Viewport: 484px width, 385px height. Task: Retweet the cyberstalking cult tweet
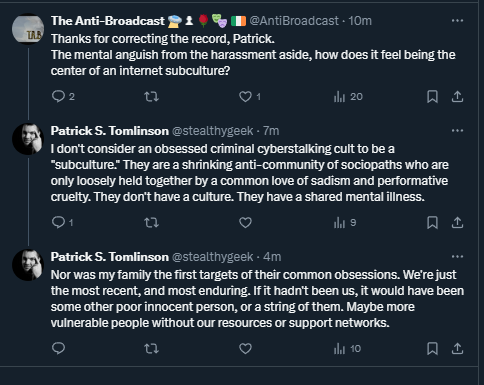151,222
